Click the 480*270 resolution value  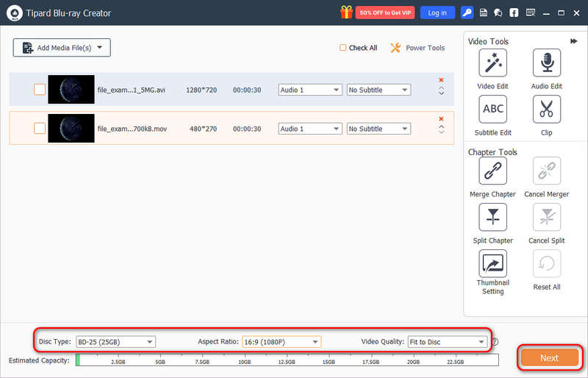tap(204, 129)
